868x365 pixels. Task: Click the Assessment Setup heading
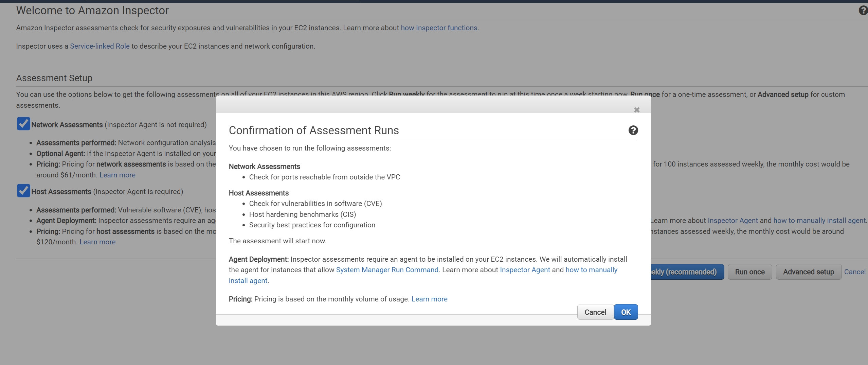[x=54, y=78]
